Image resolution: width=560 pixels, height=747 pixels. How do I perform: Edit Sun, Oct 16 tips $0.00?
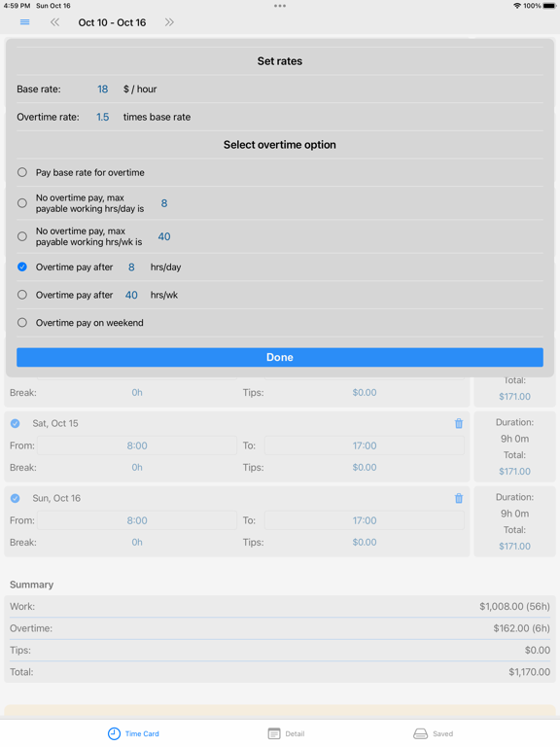point(365,542)
